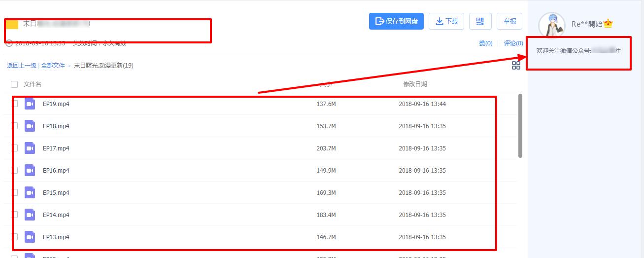
Task: Click the video icon of EP13.mp4
Action: (30, 237)
